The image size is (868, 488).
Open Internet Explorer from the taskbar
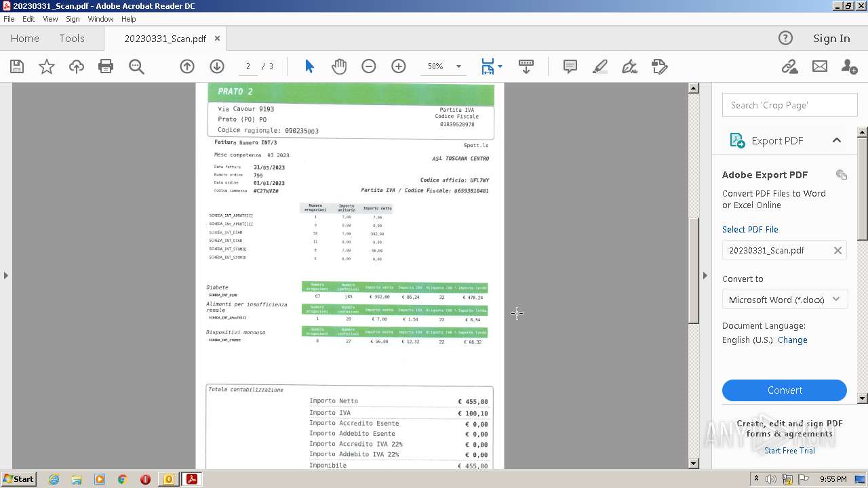54,479
